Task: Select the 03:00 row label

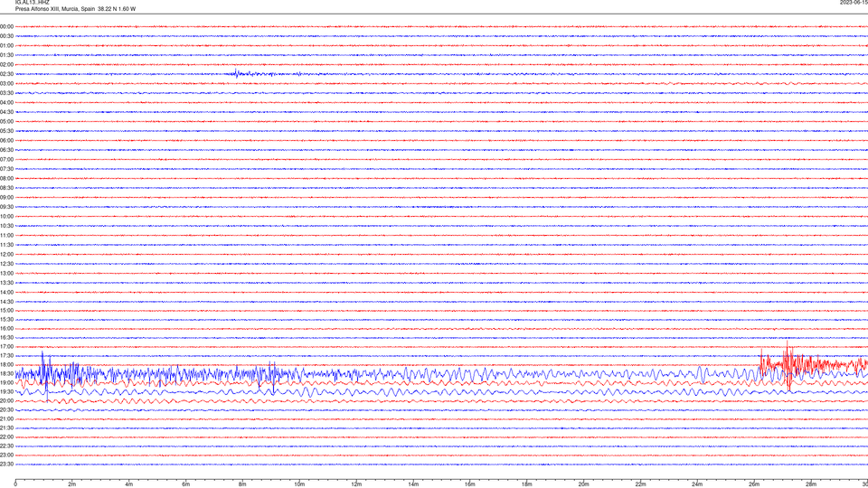Action: pos(6,83)
